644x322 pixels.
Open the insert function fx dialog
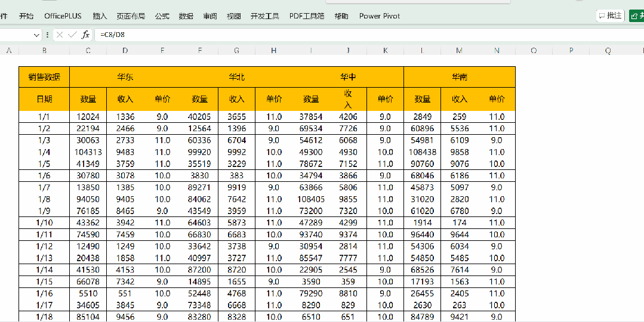(86, 35)
